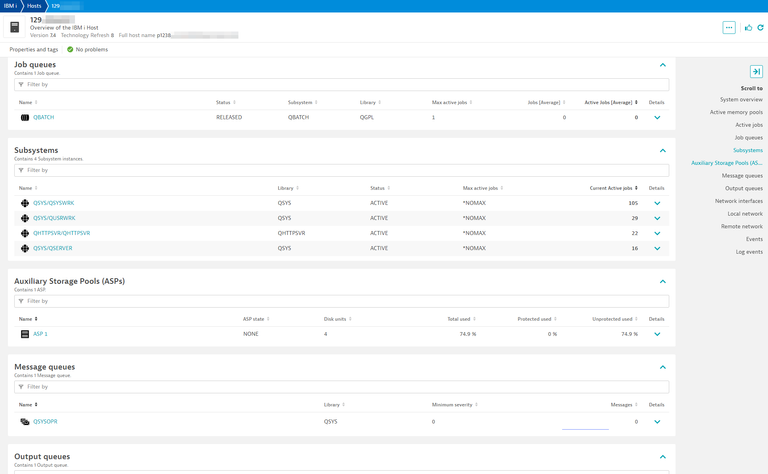The image size is (768, 474).
Task: Jump to Remote network section
Action: click(742, 227)
